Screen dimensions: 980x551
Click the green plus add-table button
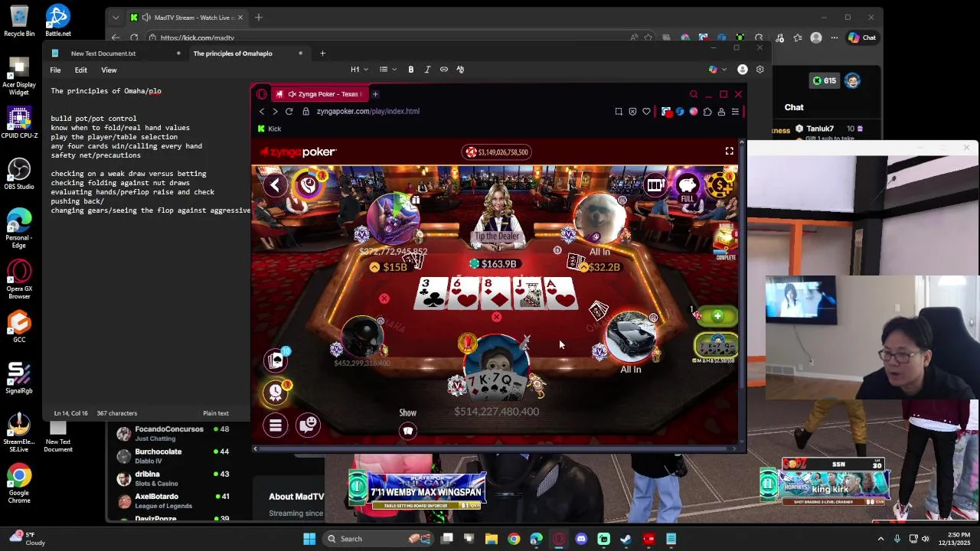717,316
